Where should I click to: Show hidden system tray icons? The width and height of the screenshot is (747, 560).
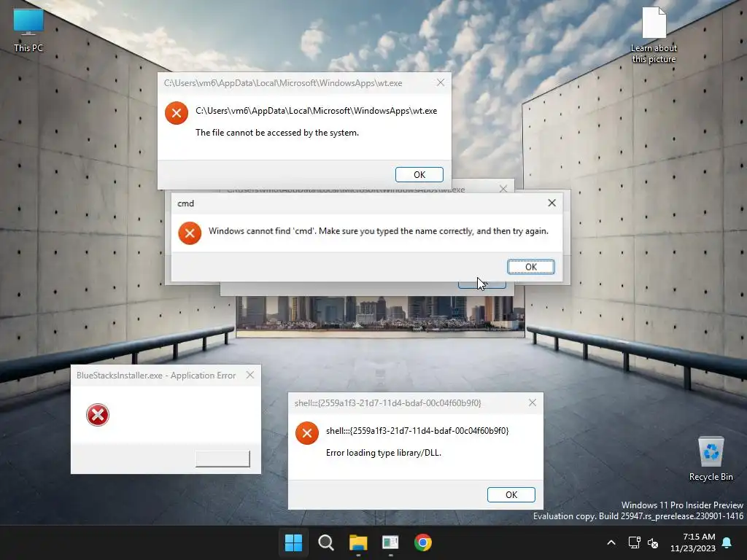pos(611,542)
